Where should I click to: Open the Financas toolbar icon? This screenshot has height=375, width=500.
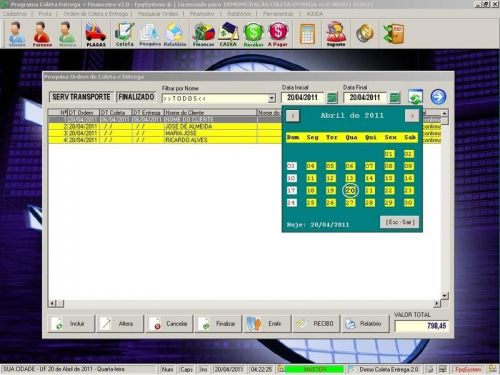203,34
